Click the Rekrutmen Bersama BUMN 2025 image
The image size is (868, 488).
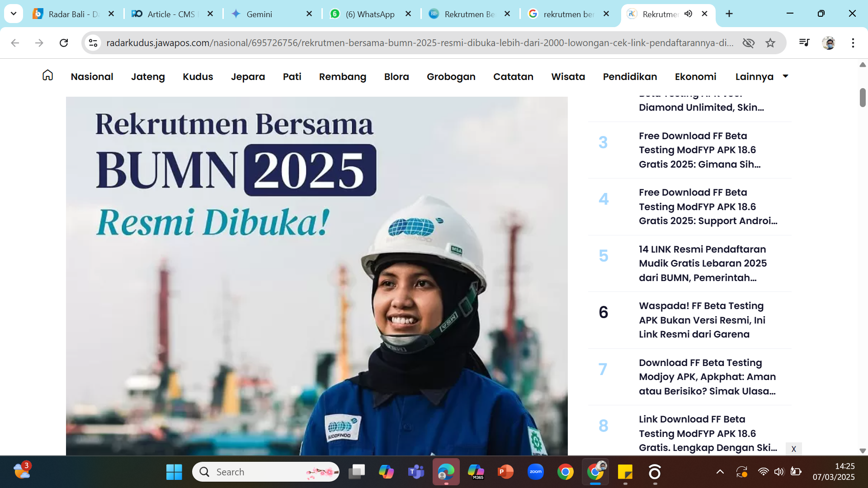click(316, 276)
